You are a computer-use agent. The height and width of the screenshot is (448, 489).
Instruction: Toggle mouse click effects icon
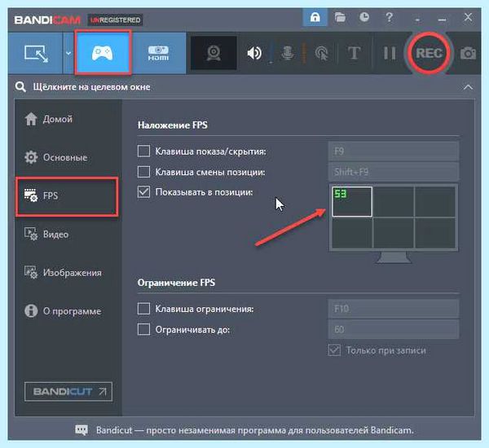322,53
